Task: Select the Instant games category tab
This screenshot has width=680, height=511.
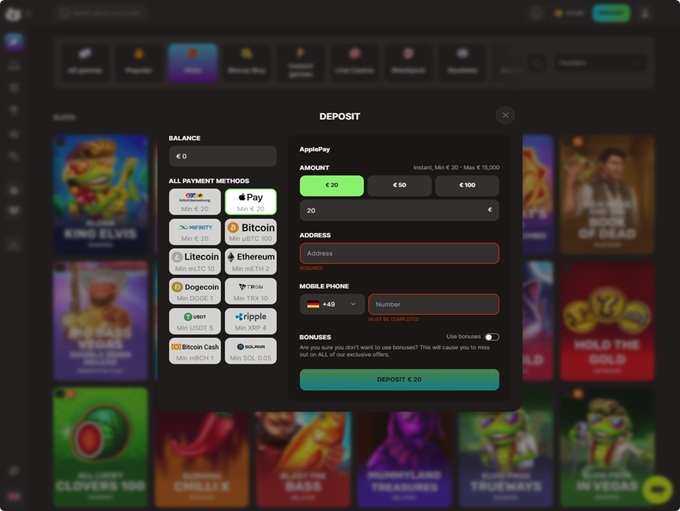Action: pos(301,62)
